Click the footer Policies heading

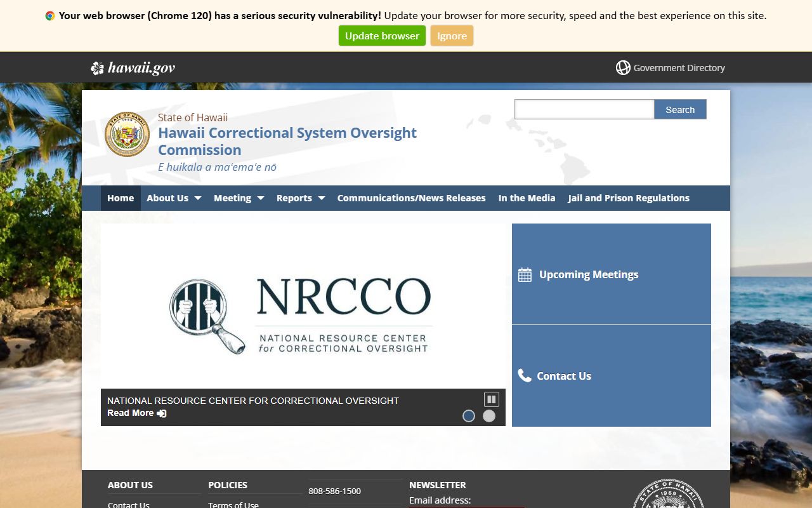(228, 485)
